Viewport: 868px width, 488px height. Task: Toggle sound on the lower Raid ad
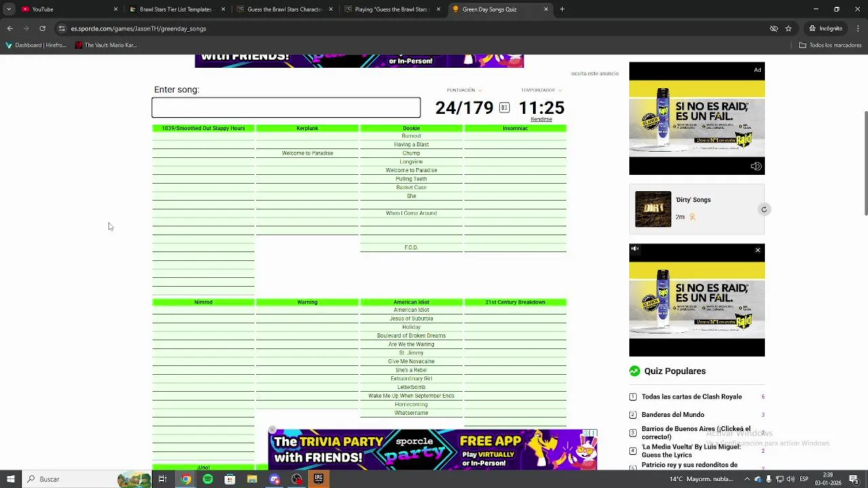coord(635,249)
